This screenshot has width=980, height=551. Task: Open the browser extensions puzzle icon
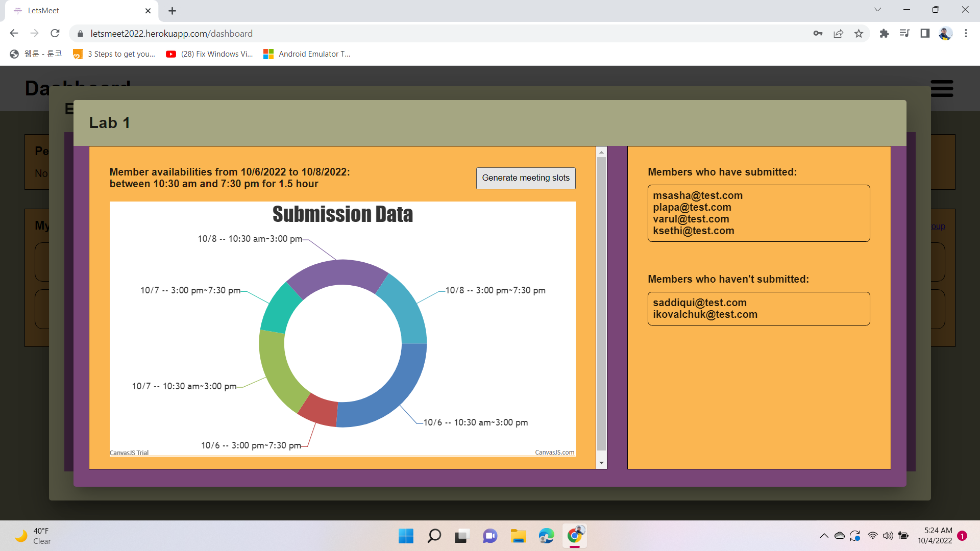pyautogui.click(x=884, y=34)
